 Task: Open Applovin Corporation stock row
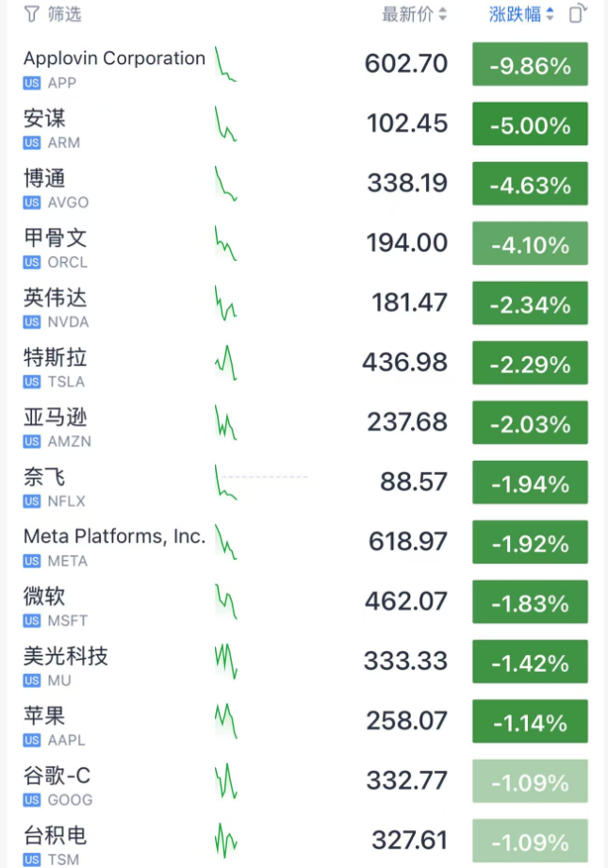pyautogui.click(x=114, y=58)
